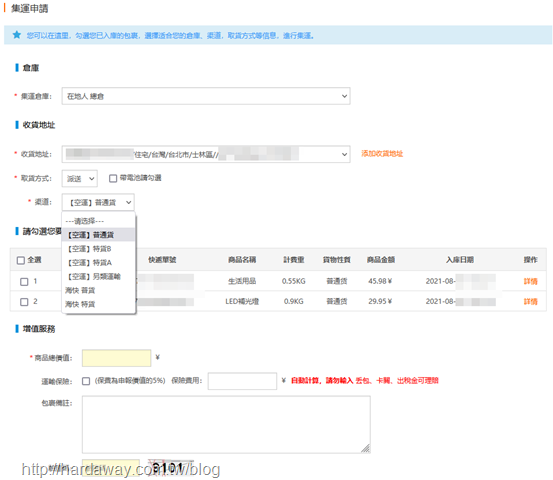Select 【空運】特貨A option
The width and height of the screenshot is (553, 480).
coord(98,262)
